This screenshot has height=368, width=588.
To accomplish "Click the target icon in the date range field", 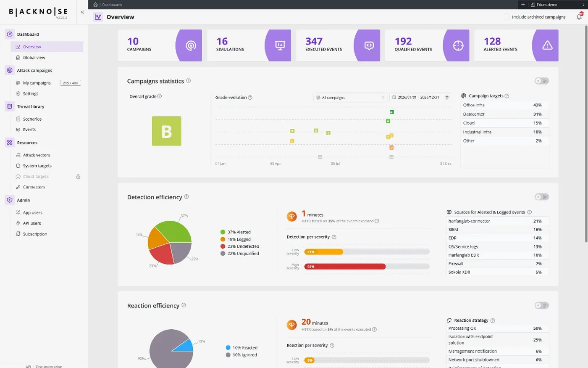I will tap(447, 98).
